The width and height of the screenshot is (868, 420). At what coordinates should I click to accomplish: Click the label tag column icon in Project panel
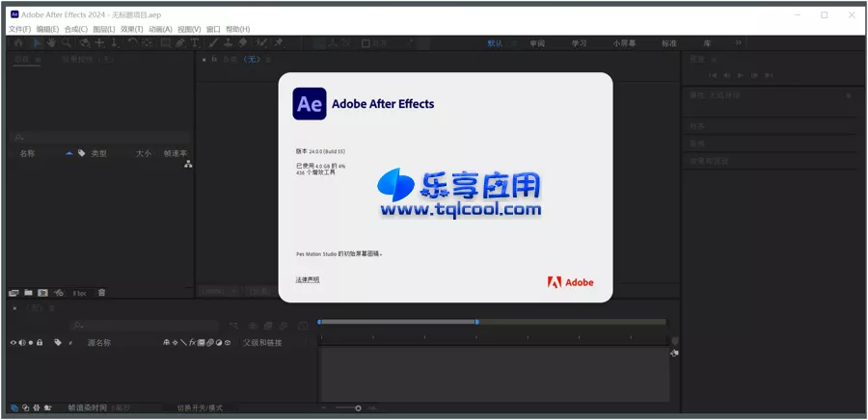coord(82,153)
